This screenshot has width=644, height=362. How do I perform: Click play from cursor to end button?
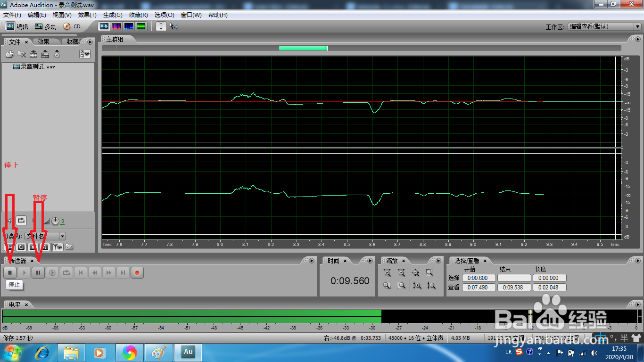coord(52,272)
